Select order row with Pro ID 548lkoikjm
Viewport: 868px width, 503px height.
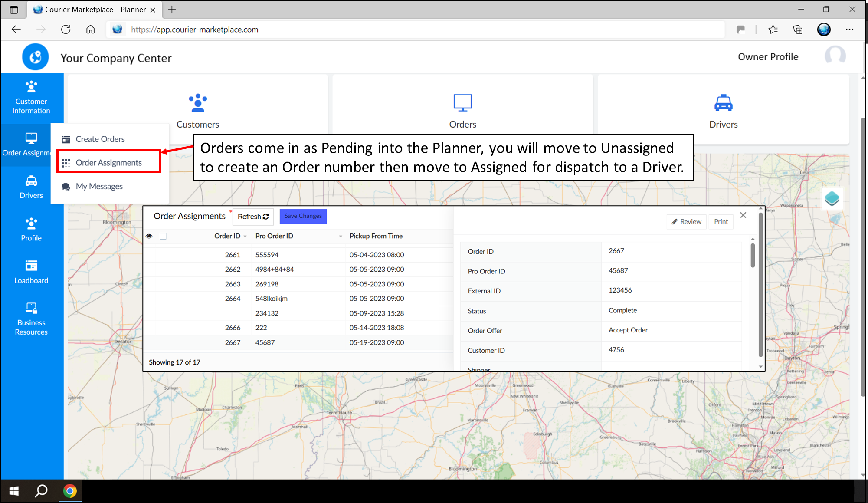click(x=298, y=299)
